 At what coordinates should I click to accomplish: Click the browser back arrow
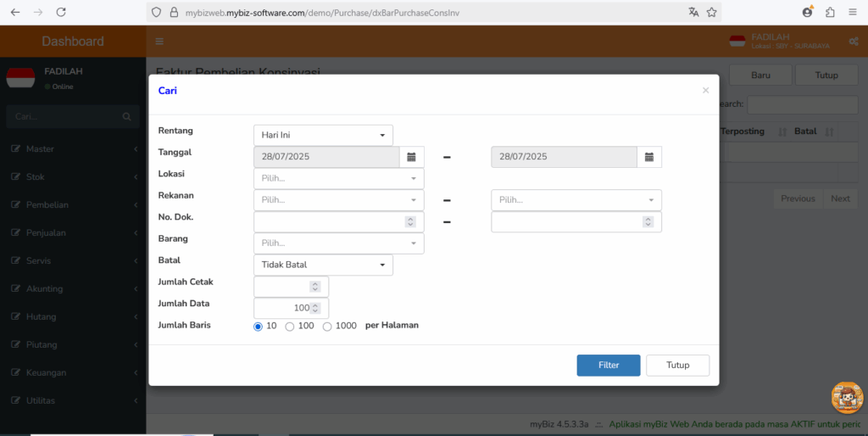[15, 12]
